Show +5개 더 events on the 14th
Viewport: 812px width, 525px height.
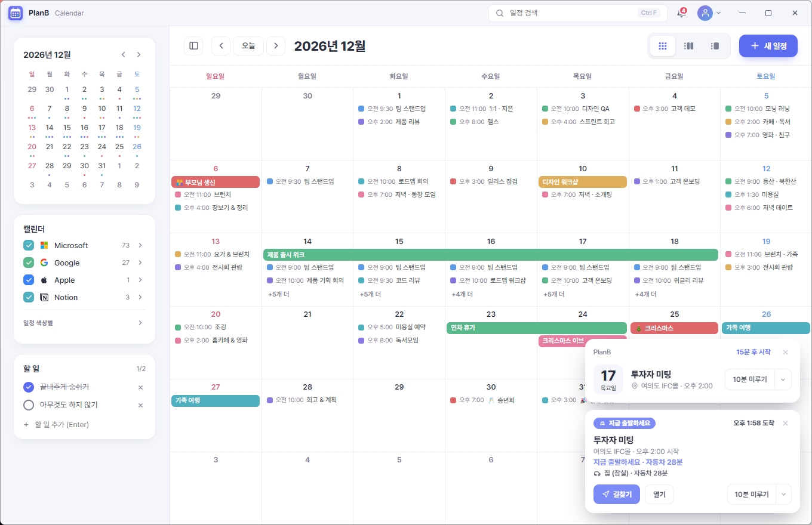pyautogui.click(x=279, y=294)
